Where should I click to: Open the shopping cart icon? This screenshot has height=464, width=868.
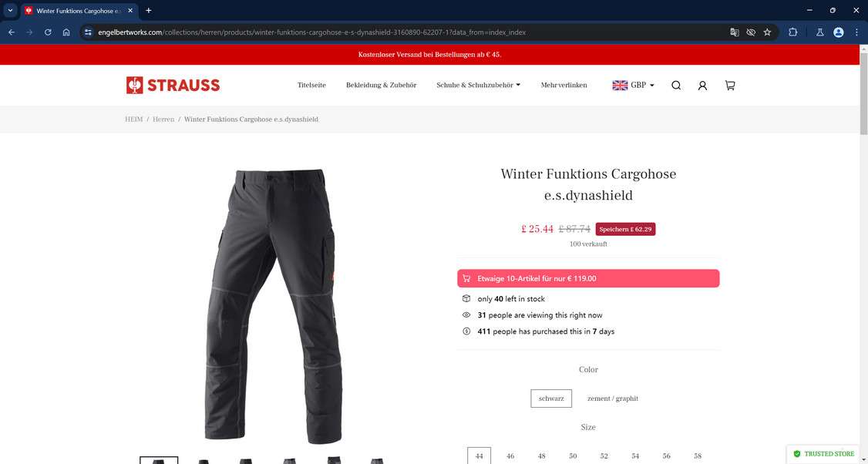(730, 86)
